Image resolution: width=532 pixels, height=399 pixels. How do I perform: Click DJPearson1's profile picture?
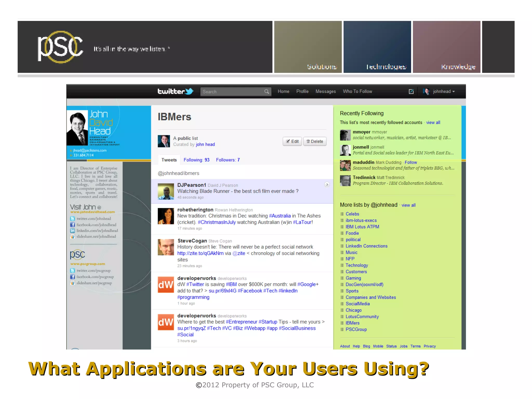166,191
